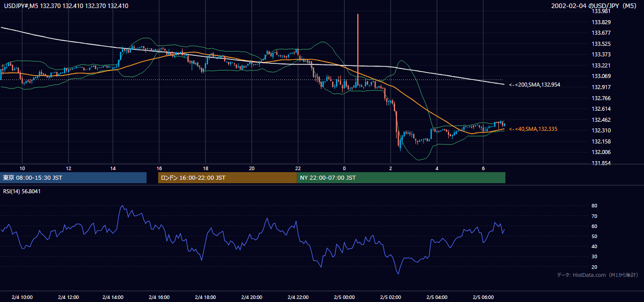
Task: Click the bottom time label 2/4 14:00
Action: (113, 297)
